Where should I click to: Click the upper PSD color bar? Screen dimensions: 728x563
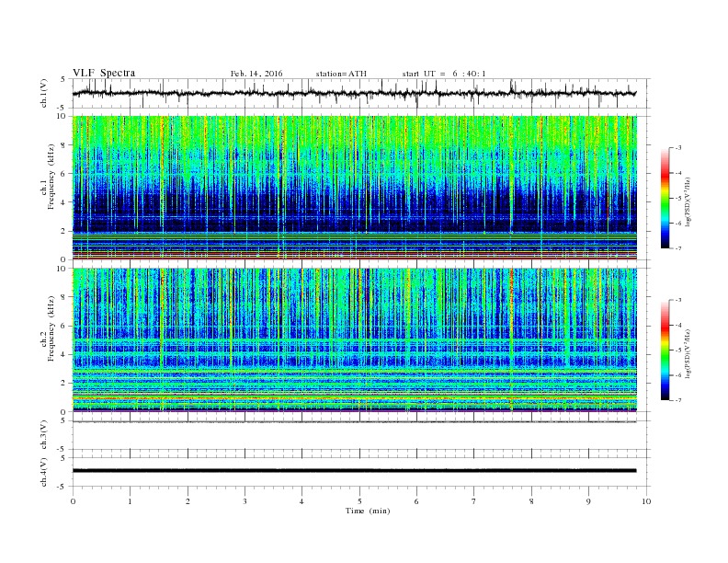point(665,198)
